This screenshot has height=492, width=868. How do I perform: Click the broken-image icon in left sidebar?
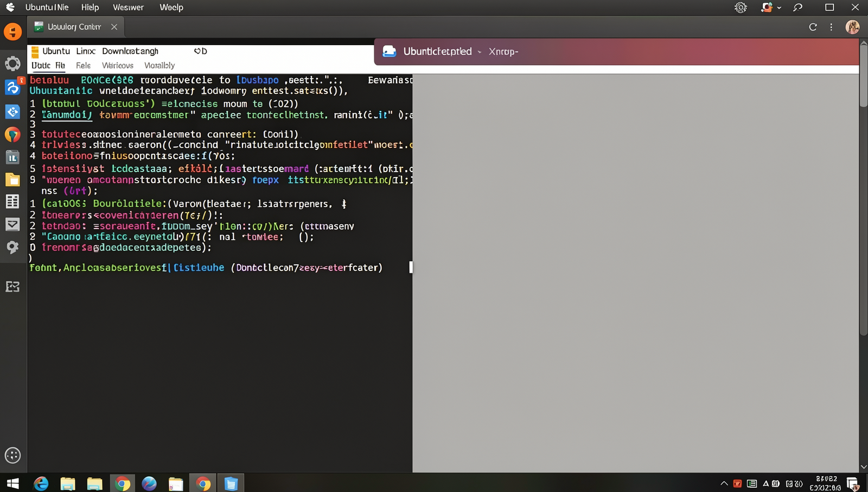[12, 287]
